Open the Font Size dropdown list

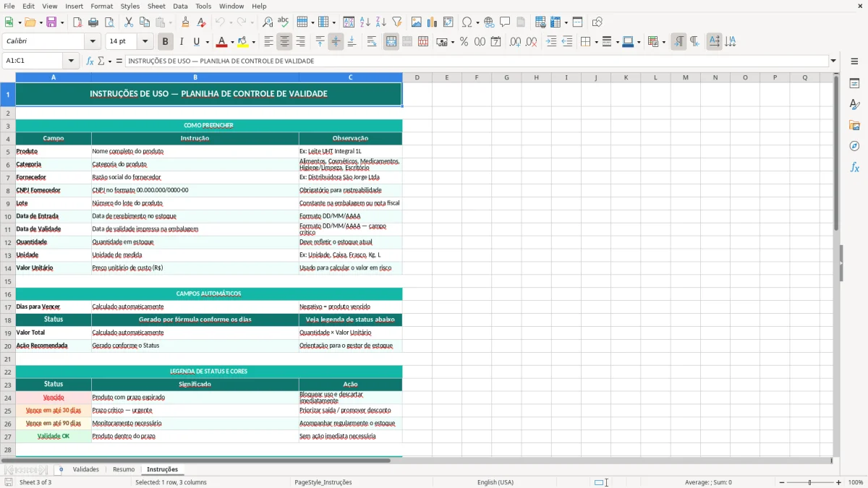pyautogui.click(x=145, y=42)
